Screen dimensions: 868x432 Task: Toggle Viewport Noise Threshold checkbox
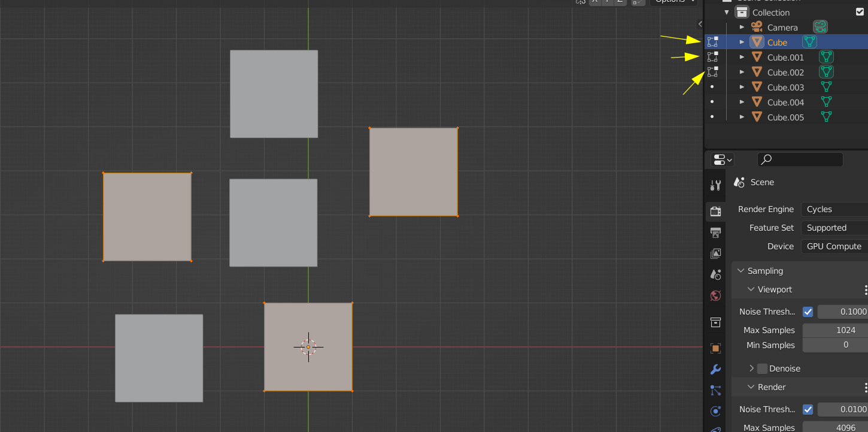click(808, 312)
